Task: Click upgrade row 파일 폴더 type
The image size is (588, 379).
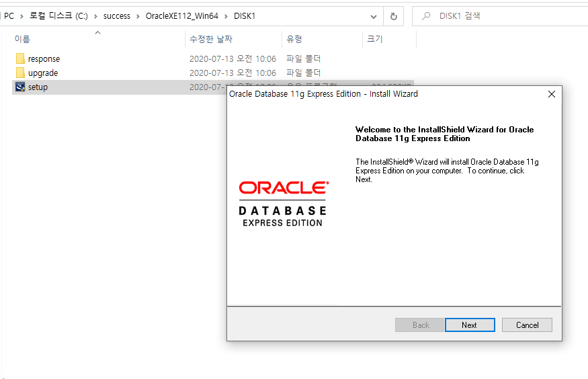Action: coord(303,73)
